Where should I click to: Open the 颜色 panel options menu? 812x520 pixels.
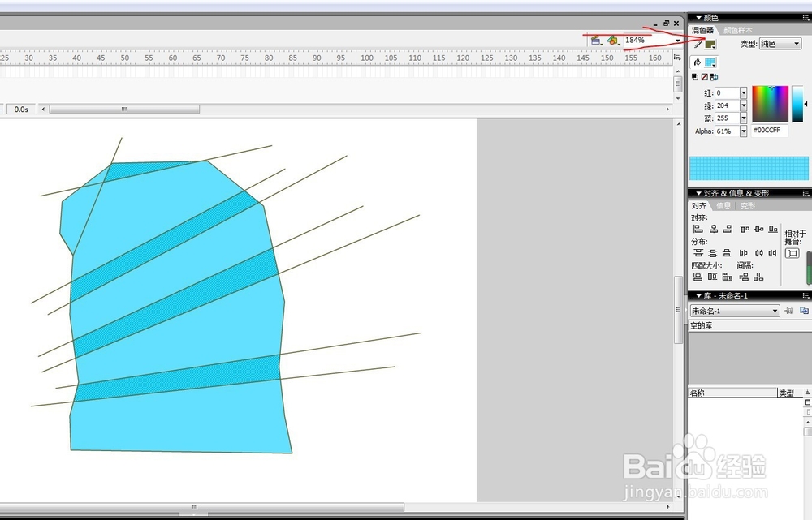pyautogui.click(x=806, y=18)
